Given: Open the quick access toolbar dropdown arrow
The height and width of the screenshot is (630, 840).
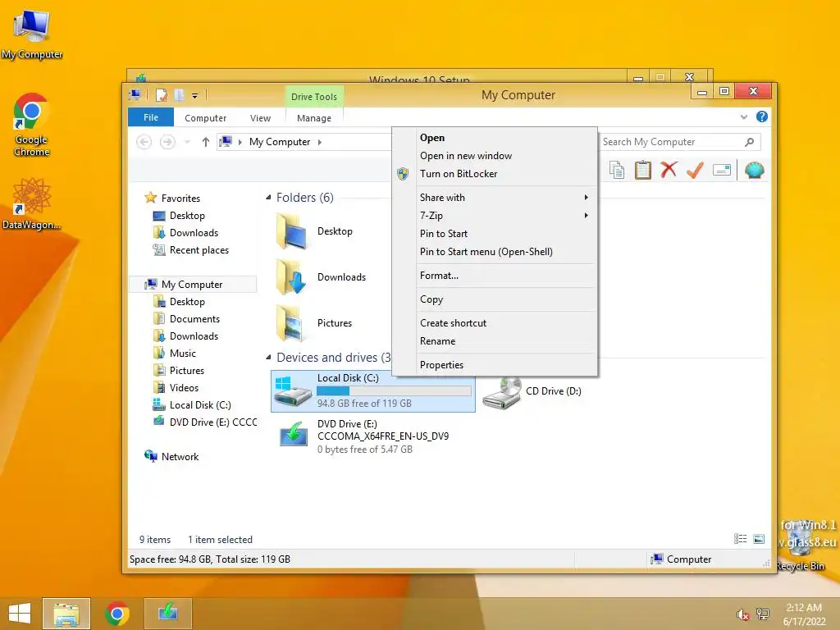Looking at the screenshot, I should pyautogui.click(x=195, y=96).
